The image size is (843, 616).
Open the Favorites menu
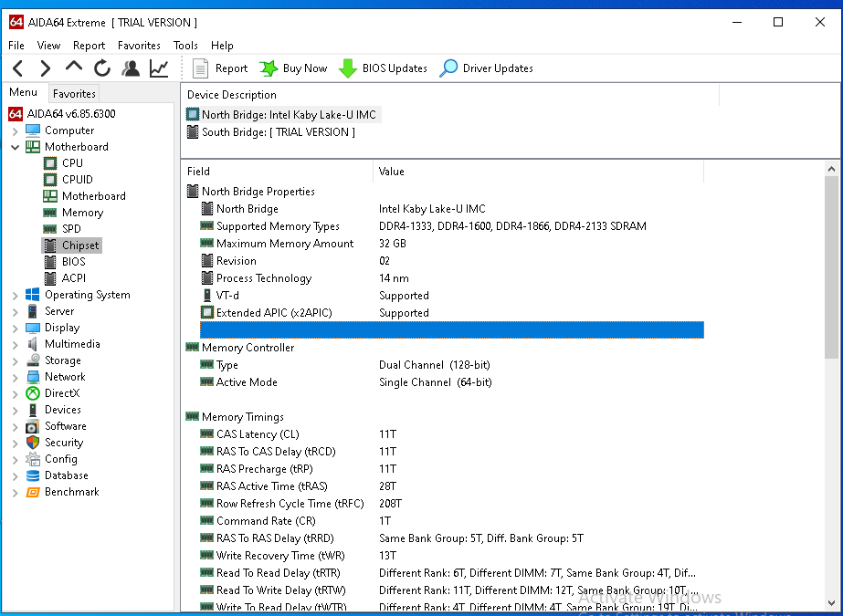coord(139,46)
